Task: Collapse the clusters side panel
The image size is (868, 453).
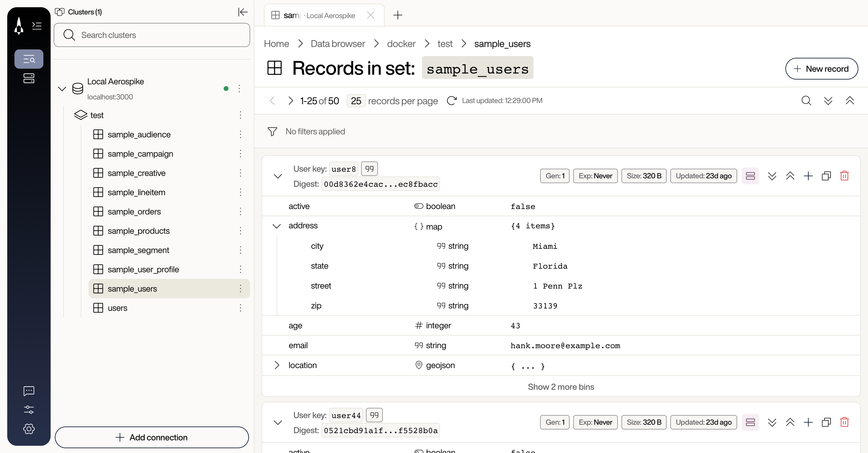Action: pos(243,12)
